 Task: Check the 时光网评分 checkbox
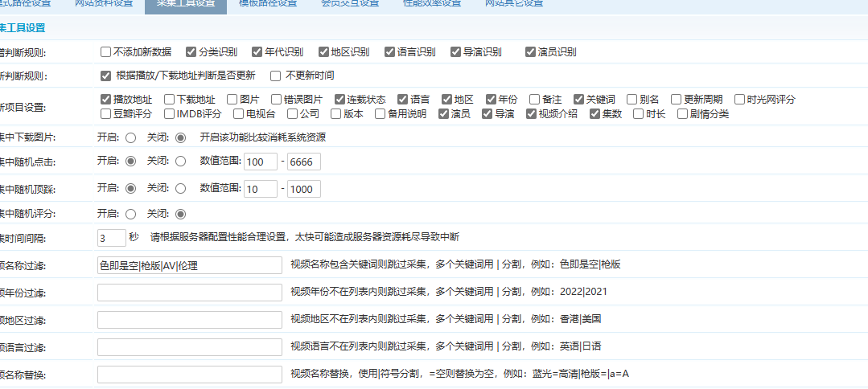[739, 100]
